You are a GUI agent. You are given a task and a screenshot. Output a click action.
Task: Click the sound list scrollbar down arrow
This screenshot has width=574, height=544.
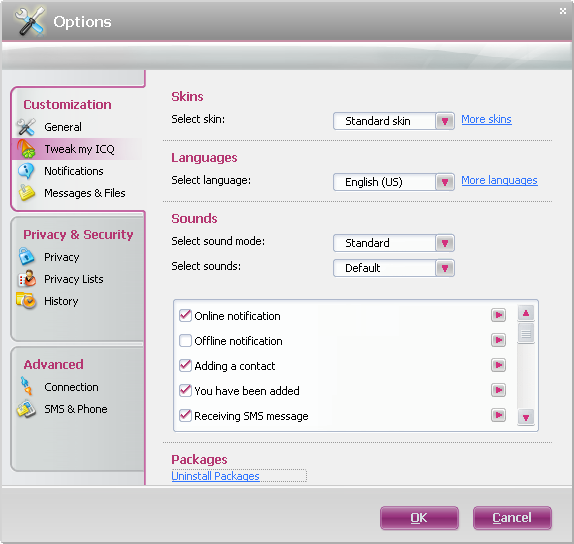point(526,417)
